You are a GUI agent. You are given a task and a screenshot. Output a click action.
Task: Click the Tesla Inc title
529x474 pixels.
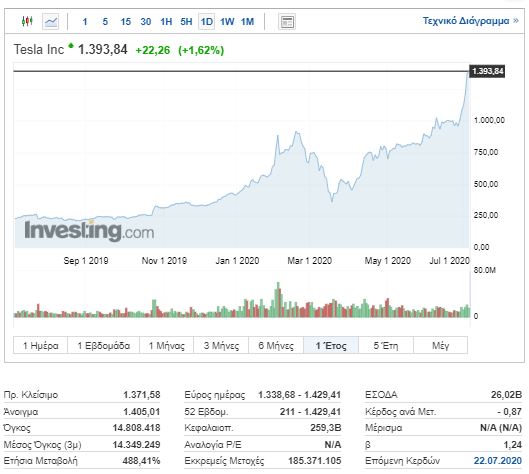tap(38, 50)
